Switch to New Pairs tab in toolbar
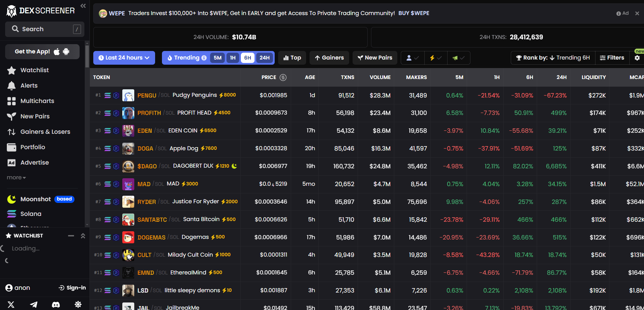644x310 pixels. [375, 58]
